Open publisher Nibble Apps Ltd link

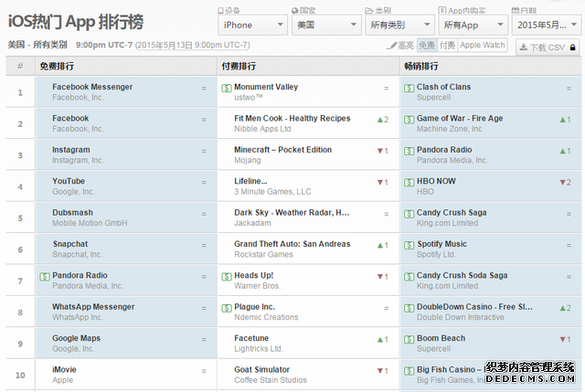[262, 129]
